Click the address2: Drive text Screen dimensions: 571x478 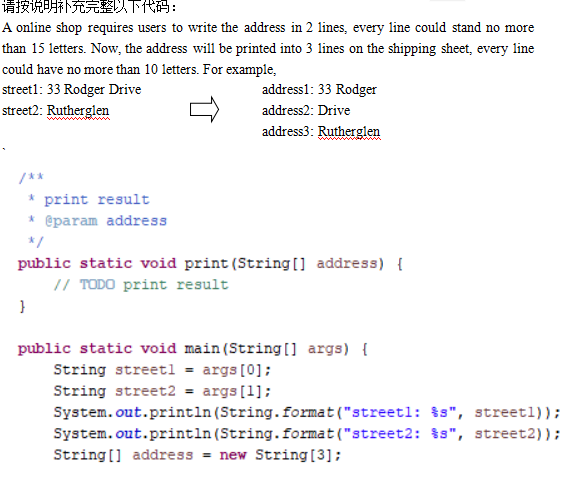[x=306, y=111]
